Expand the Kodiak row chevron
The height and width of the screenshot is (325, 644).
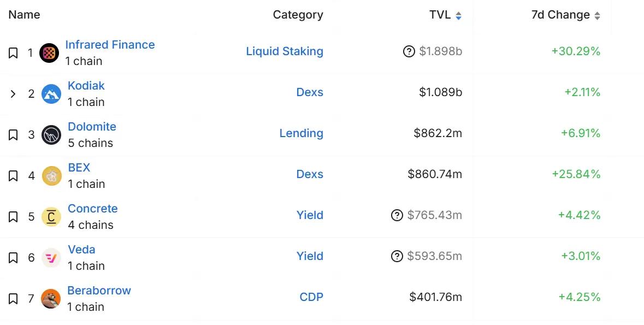tap(13, 94)
